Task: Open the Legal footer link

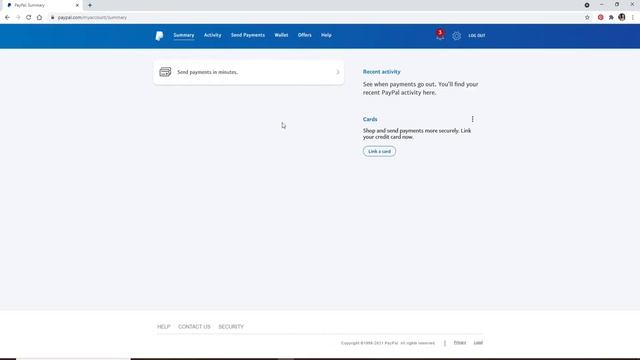Action: 478,342
